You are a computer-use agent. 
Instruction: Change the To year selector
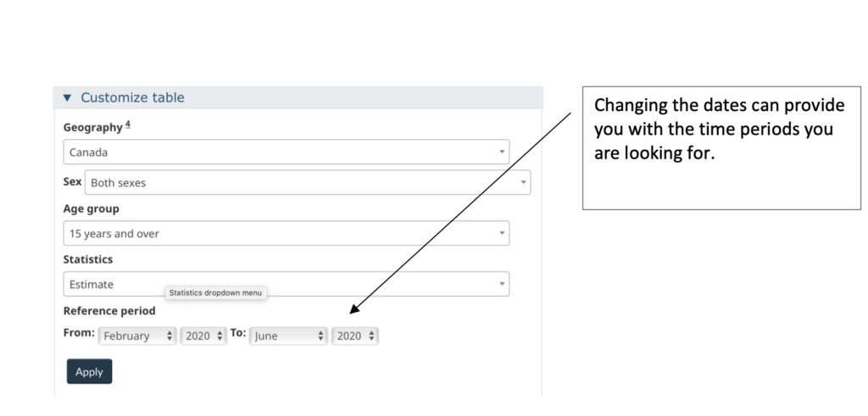coord(355,336)
